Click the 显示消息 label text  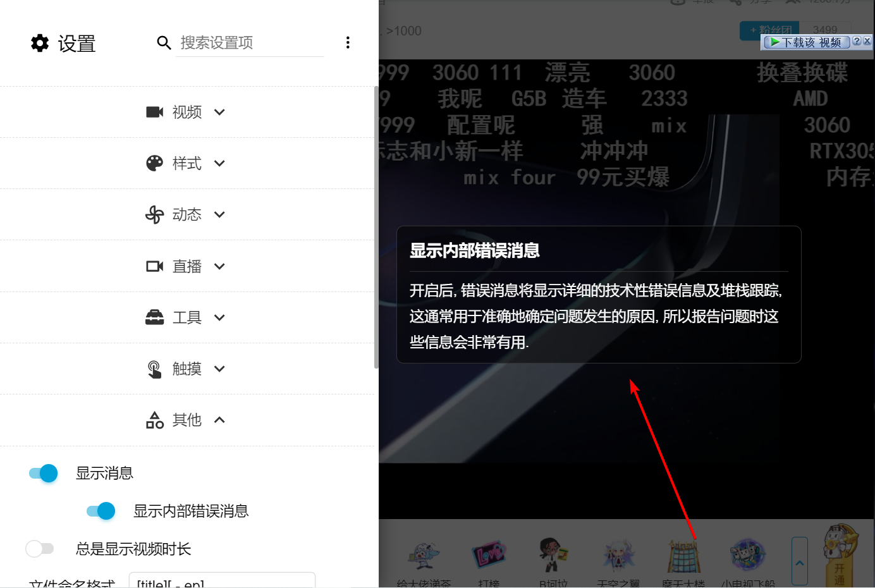104,473
